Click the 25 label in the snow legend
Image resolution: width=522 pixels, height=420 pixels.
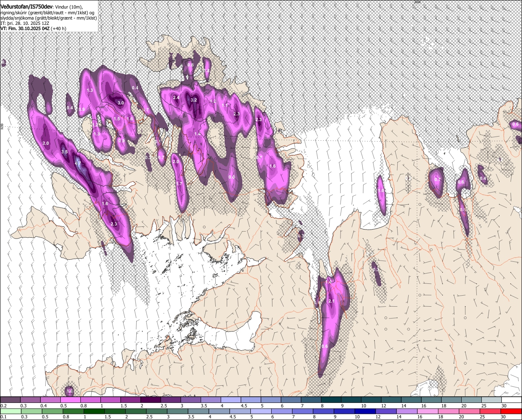pos(484,406)
